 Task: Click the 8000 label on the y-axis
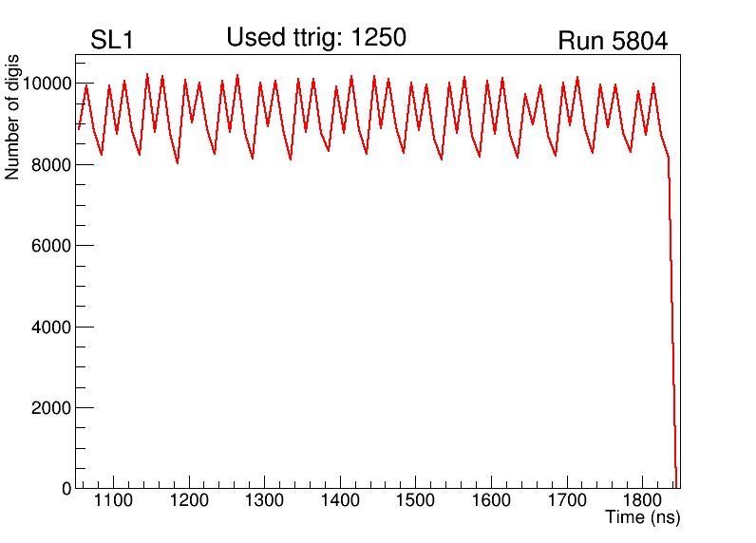pyautogui.click(x=51, y=165)
